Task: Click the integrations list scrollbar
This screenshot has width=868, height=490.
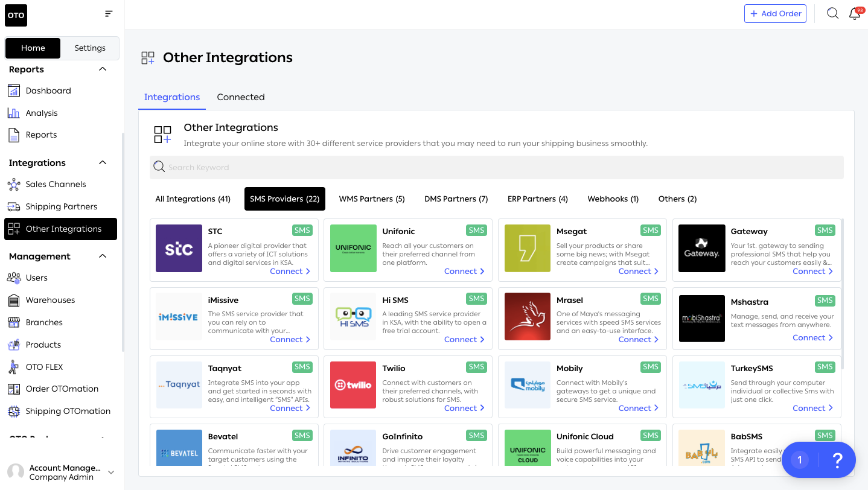Action: point(843,294)
